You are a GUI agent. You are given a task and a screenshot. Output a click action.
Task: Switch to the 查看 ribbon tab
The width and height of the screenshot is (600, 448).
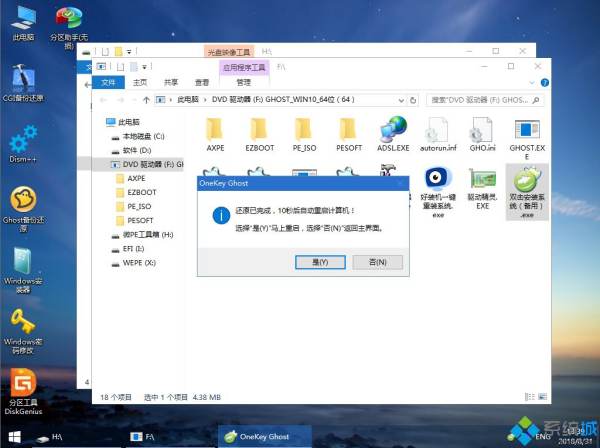tap(202, 82)
